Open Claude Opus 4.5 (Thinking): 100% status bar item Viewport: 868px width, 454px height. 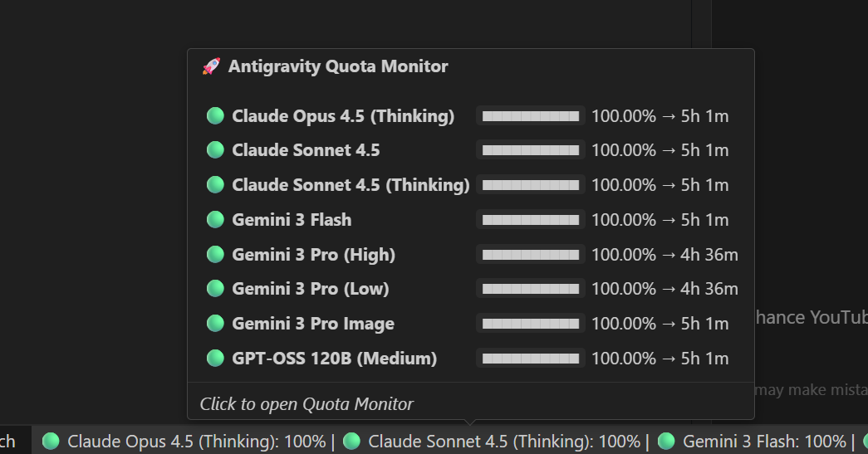click(186, 442)
